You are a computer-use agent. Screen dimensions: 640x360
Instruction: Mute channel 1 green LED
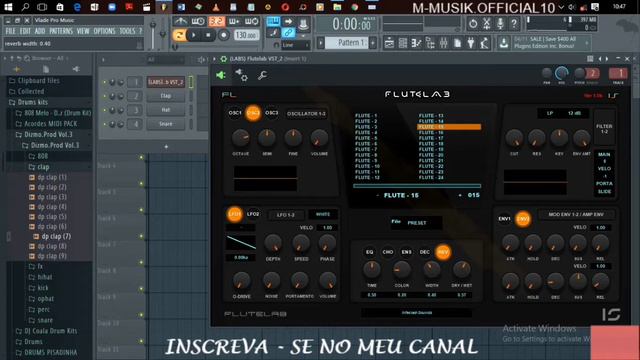point(104,82)
